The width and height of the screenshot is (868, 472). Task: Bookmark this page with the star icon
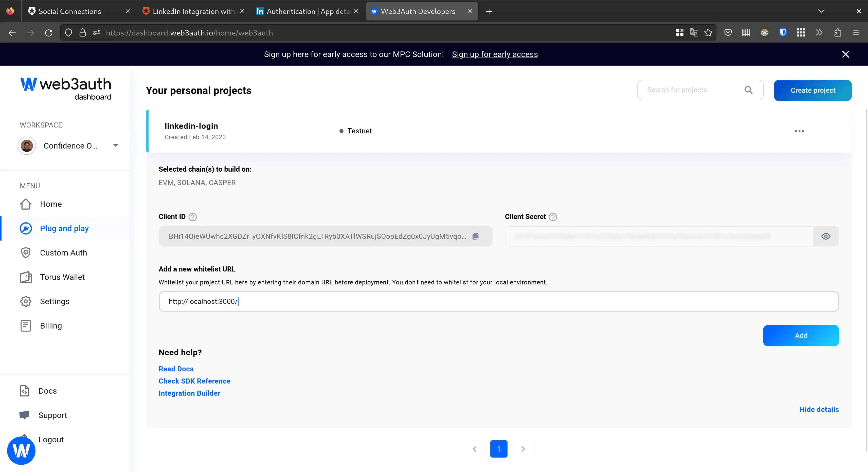click(x=708, y=33)
